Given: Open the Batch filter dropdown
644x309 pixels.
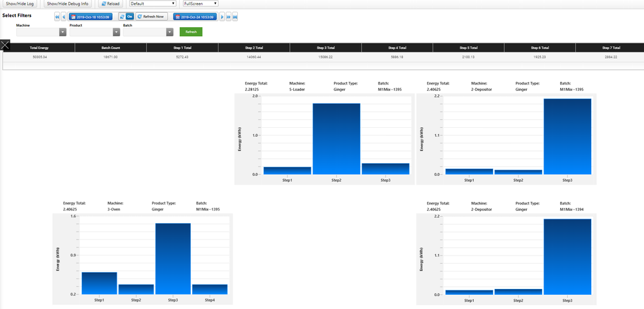Looking at the screenshot, I should (170, 32).
